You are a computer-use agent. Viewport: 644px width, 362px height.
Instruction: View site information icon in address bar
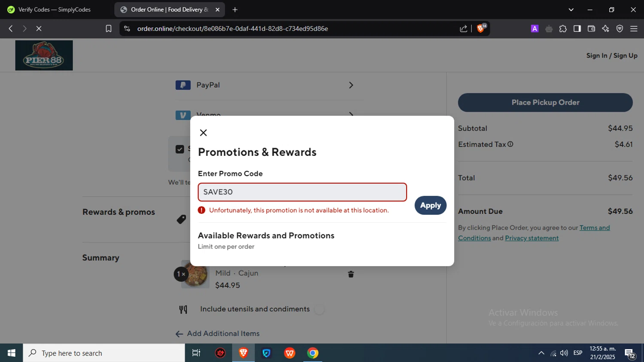[x=127, y=28]
